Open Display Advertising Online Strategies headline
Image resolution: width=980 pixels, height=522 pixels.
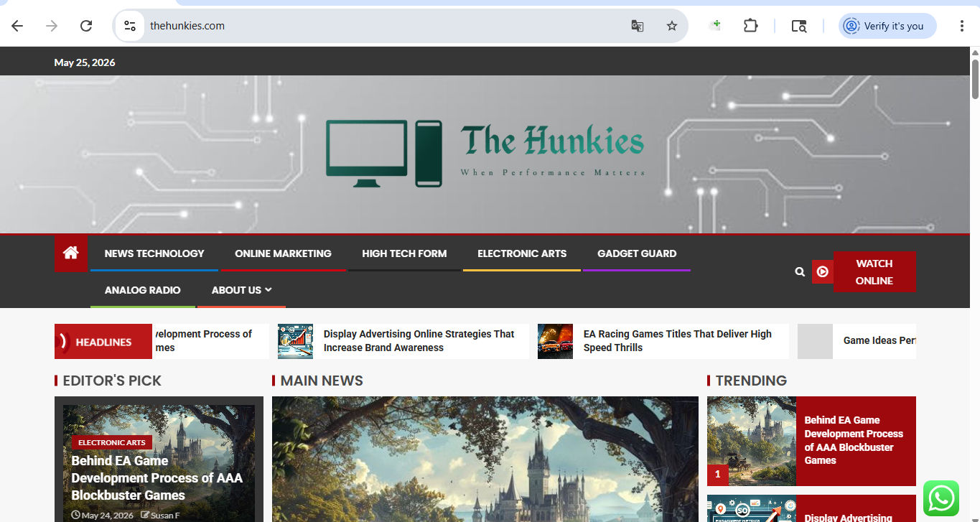point(419,340)
